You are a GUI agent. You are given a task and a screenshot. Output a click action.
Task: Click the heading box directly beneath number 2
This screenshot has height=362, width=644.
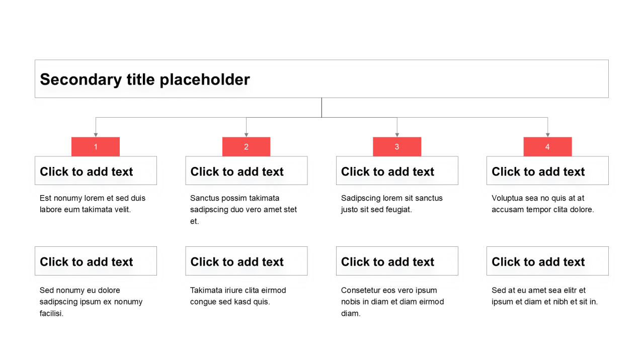point(246,171)
